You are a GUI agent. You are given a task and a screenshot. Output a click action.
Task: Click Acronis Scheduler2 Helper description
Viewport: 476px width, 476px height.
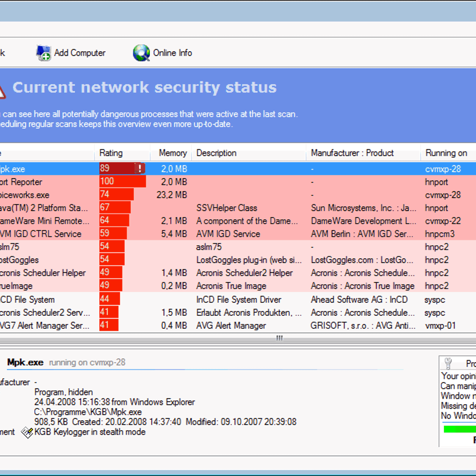245,273
